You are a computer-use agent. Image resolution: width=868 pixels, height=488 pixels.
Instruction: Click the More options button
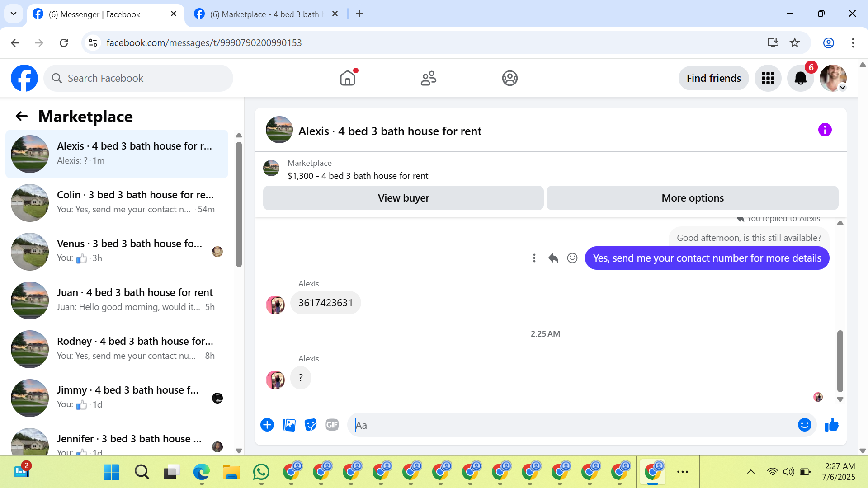[x=692, y=198]
